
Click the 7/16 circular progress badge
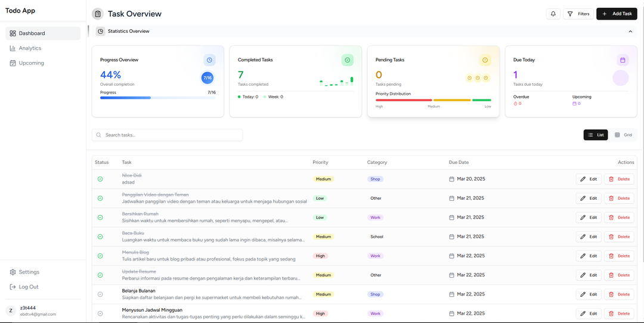pos(208,78)
